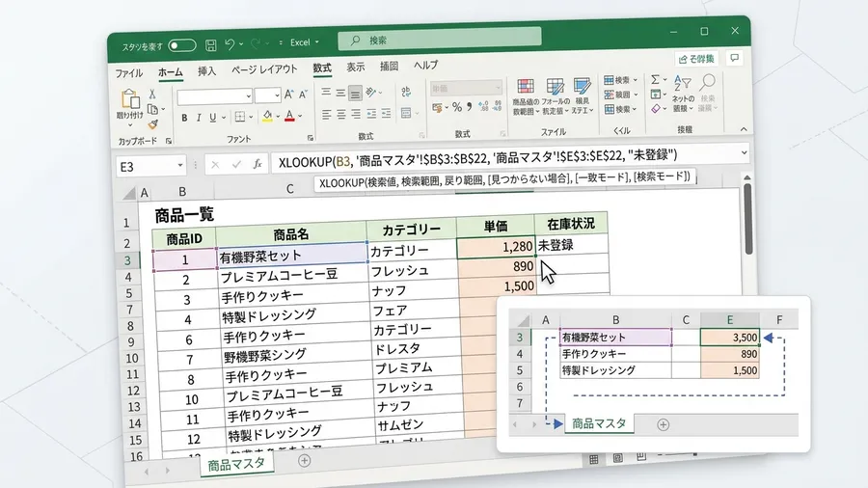This screenshot has height=488, width=868.
Task: Confirm formula with checkmark icon
Action: 236,164
